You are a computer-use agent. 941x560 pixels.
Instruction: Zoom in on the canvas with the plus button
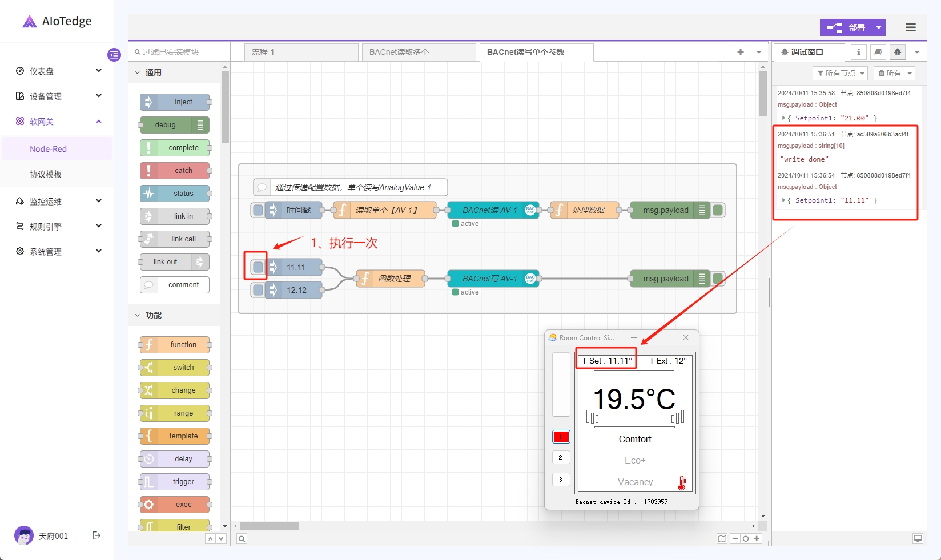[x=757, y=539]
